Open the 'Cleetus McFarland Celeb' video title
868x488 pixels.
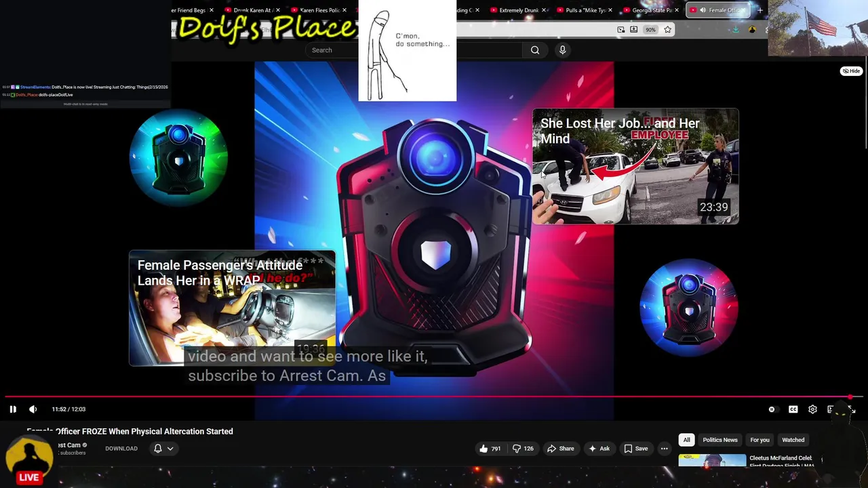coord(781,458)
